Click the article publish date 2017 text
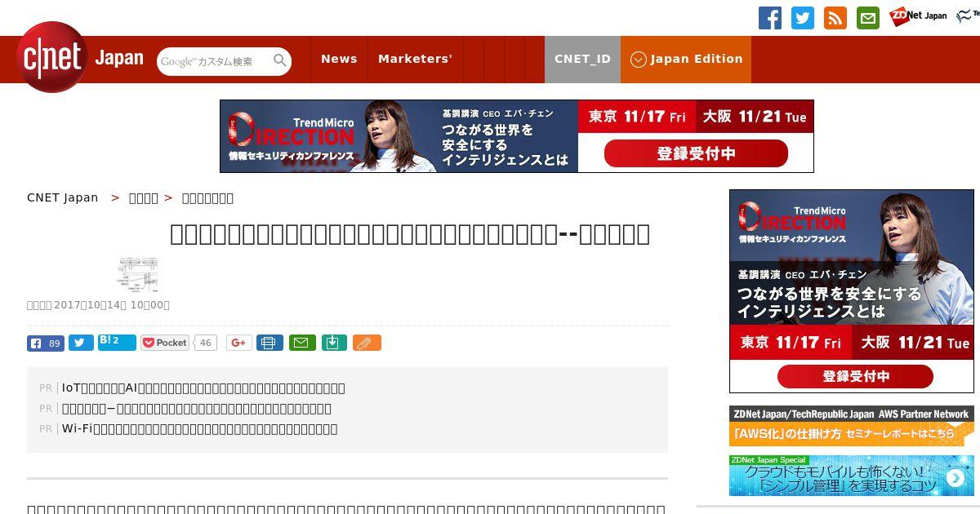This screenshot has height=514, width=980. [x=111, y=305]
